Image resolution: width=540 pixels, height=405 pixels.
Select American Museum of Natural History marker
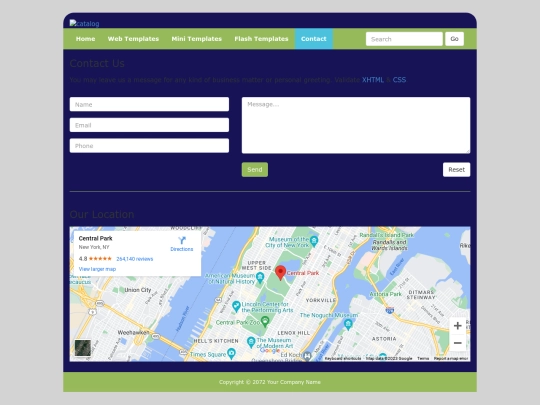(x=260, y=277)
